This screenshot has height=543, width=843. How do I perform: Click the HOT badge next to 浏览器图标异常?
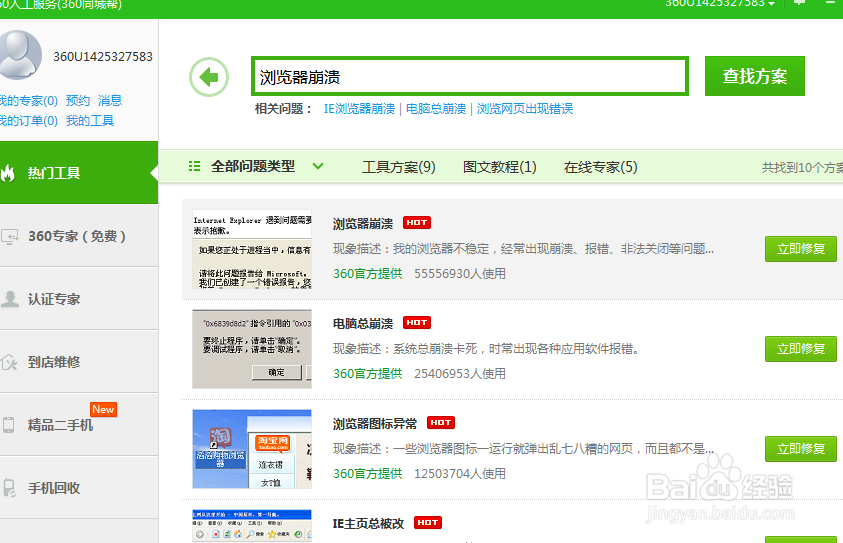[x=441, y=423]
